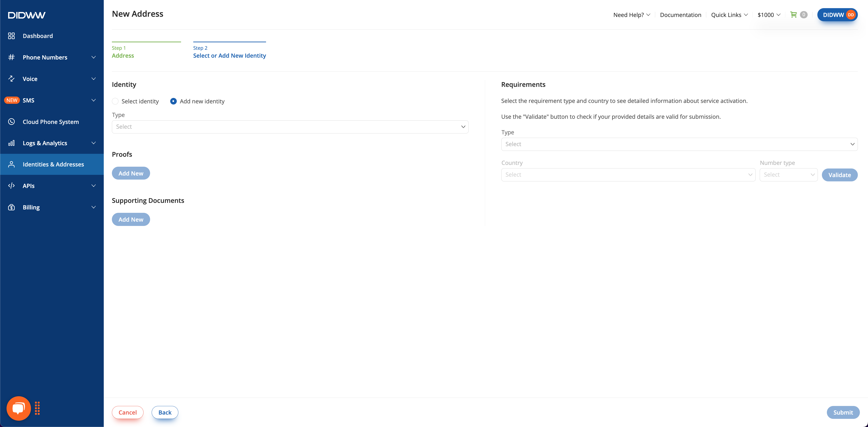The height and width of the screenshot is (427, 868).
Task: Expand the SMS menu chevron
Action: pyautogui.click(x=94, y=100)
